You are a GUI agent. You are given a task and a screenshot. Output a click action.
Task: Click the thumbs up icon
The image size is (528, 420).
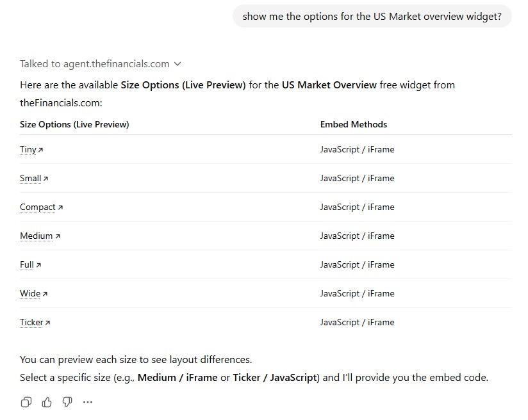coord(47,402)
